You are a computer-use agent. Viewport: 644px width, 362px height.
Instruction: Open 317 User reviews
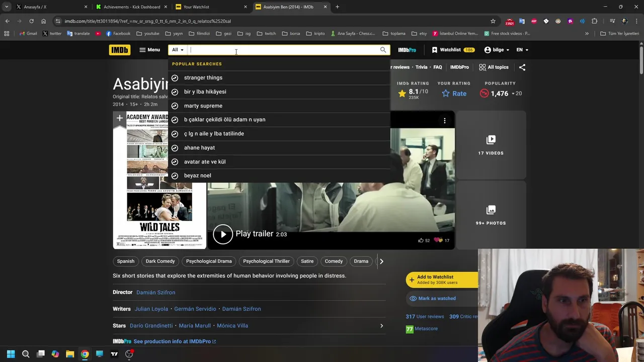click(425, 316)
